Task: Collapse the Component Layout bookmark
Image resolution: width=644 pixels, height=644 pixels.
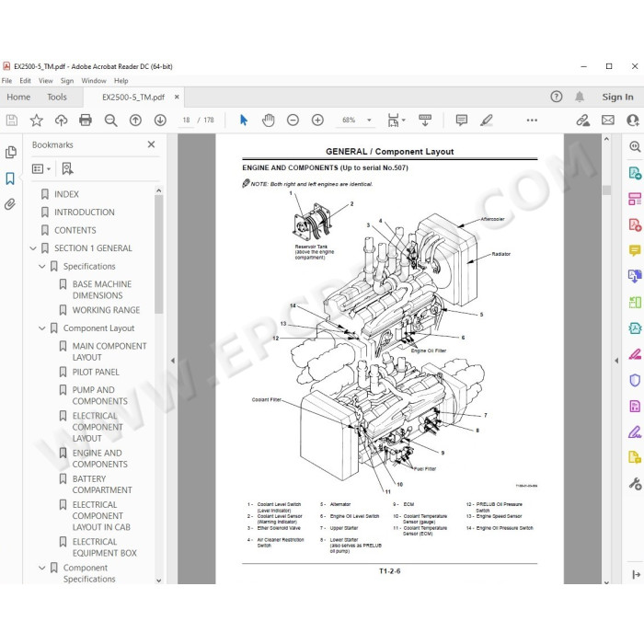Action: pyautogui.click(x=42, y=328)
